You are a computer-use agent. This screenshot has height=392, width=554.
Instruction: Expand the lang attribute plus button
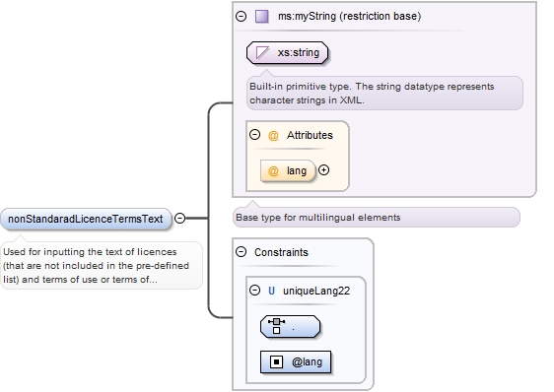click(323, 170)
